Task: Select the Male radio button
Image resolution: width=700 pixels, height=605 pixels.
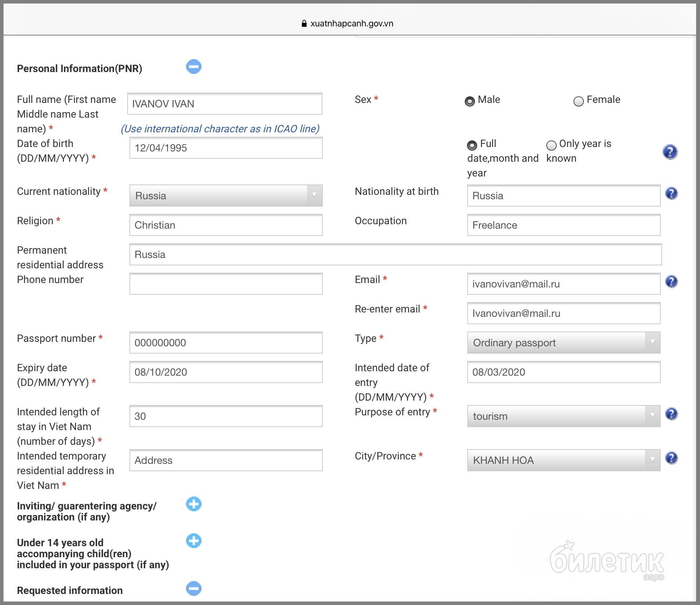Action: tap(469, 101)
